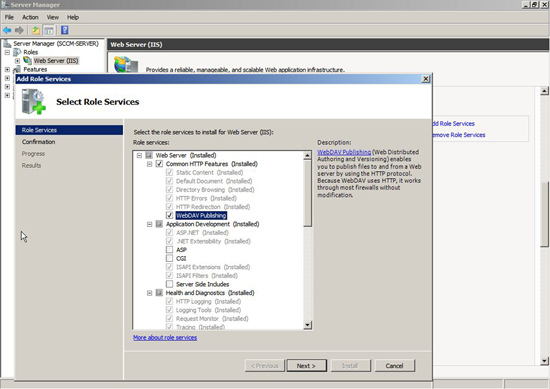Click the Forward arrow toolbar icon

pyautogui.click(x=19, y=31)
